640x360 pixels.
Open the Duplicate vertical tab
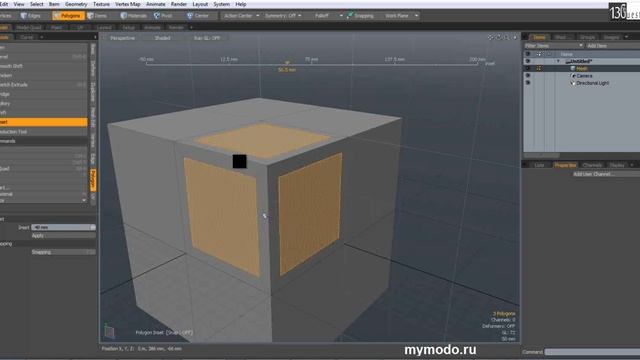coord(93,92)
